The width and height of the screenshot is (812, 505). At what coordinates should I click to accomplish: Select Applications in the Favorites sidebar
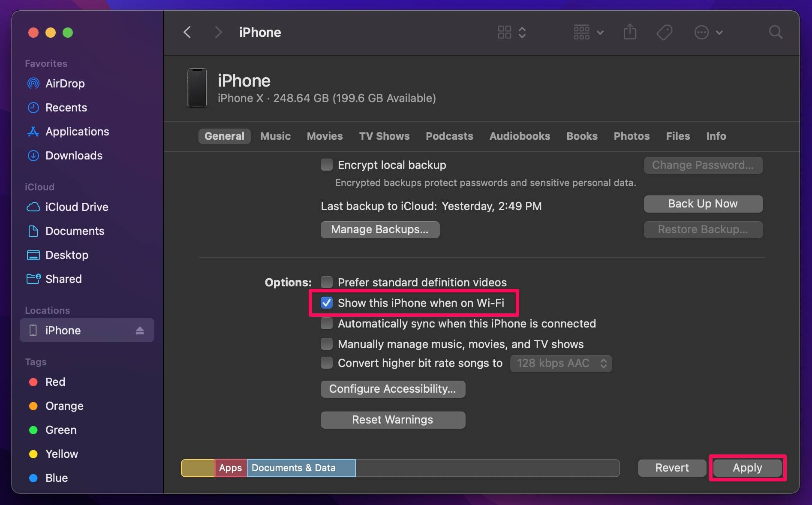[x=77, y=132]
